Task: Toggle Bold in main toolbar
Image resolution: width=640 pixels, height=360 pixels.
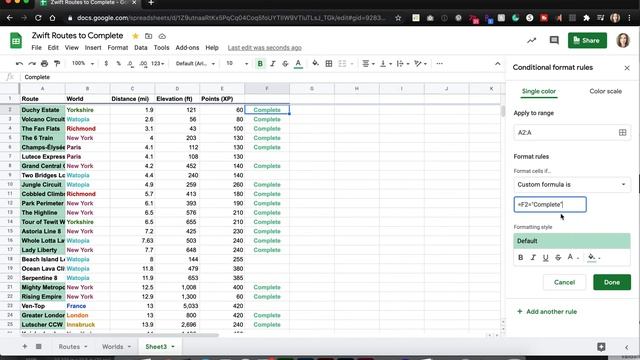Action: click(x=260, y=64)
